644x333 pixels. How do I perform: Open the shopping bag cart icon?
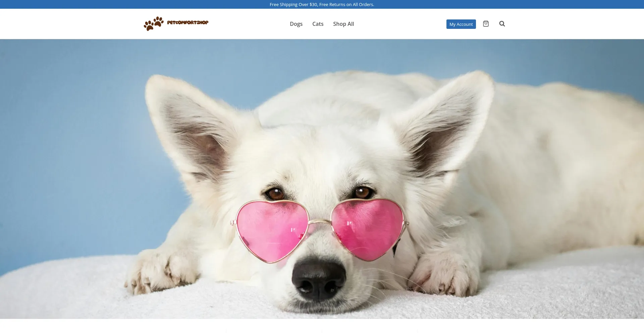point(486,24)
